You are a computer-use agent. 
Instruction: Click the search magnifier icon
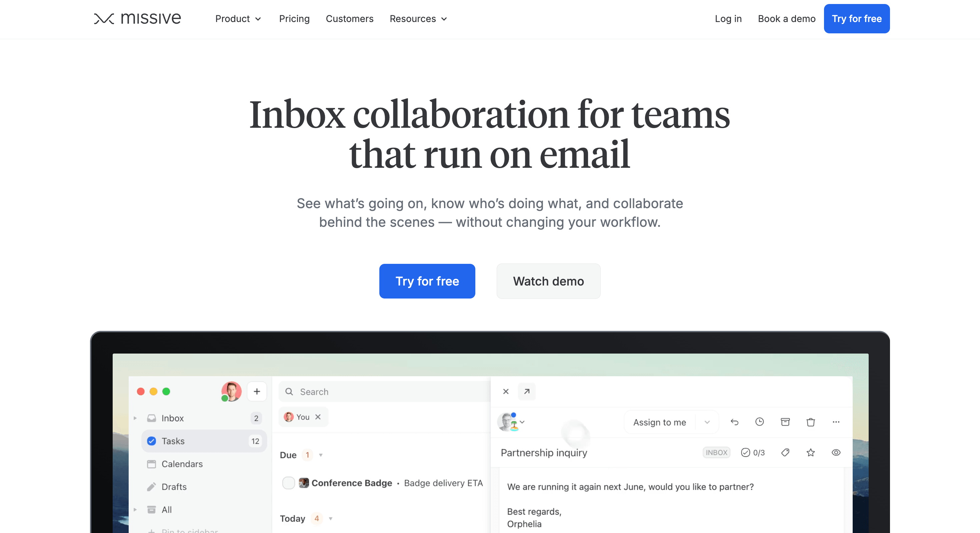coord(289,391)
